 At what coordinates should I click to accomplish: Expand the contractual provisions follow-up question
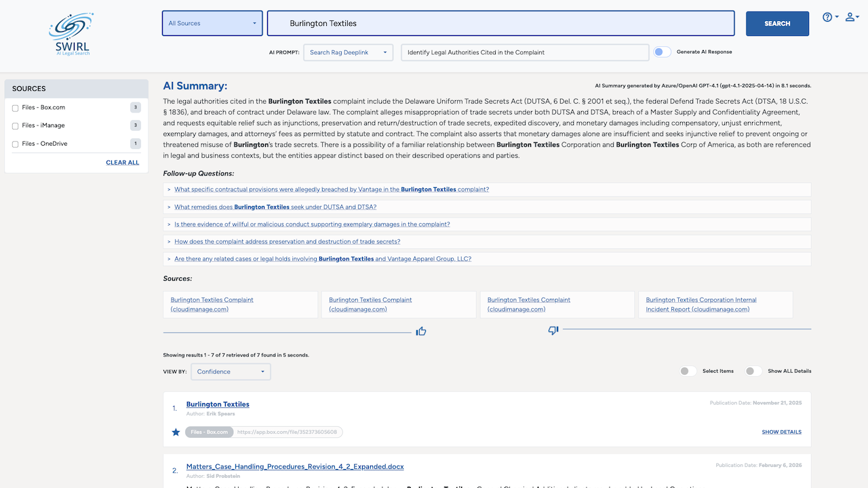[487, 189]
